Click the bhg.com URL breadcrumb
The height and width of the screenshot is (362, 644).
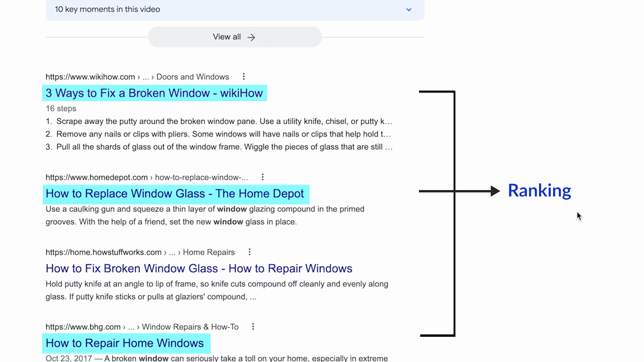coord(83,326)
